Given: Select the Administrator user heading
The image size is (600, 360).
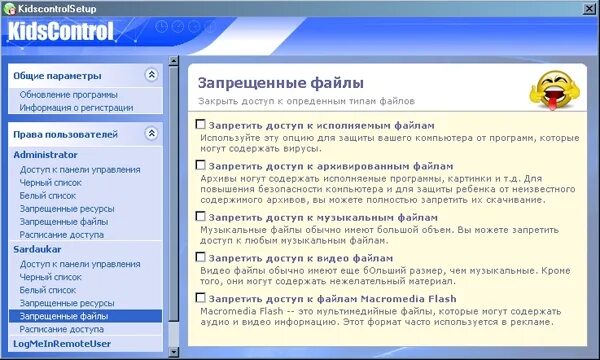Looking at the screenshot, I should [45, 155].
